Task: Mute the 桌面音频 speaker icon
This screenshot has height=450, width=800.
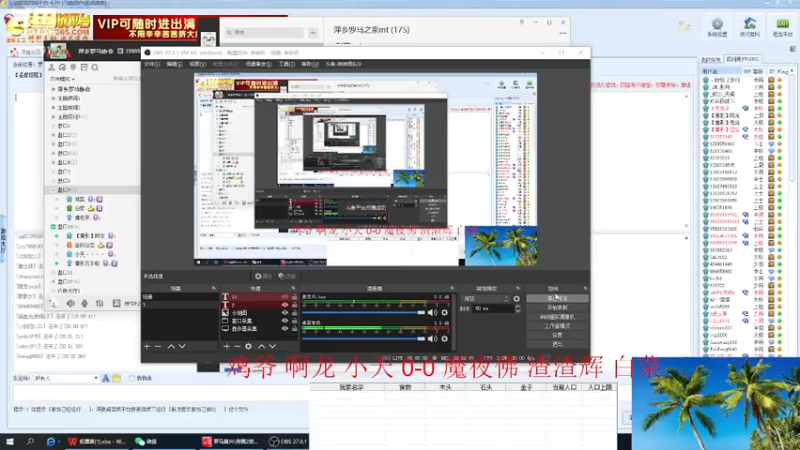Action: point(432,338)
